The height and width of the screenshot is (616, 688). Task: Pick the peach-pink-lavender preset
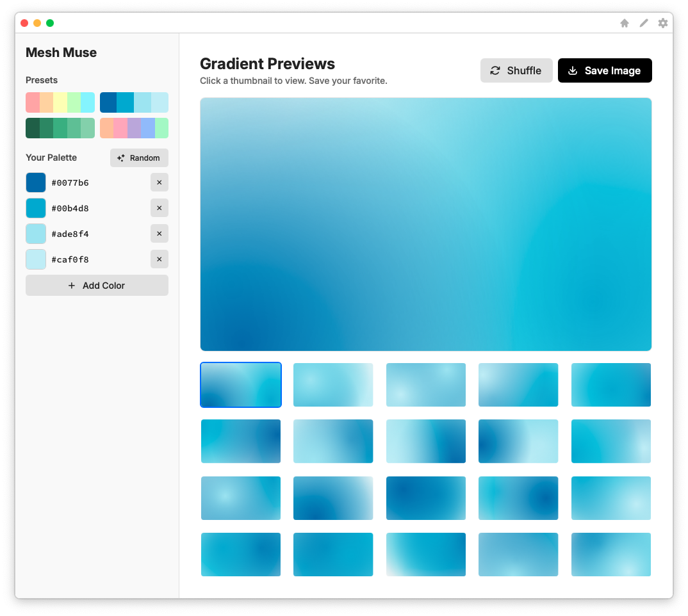click(134, 128)
